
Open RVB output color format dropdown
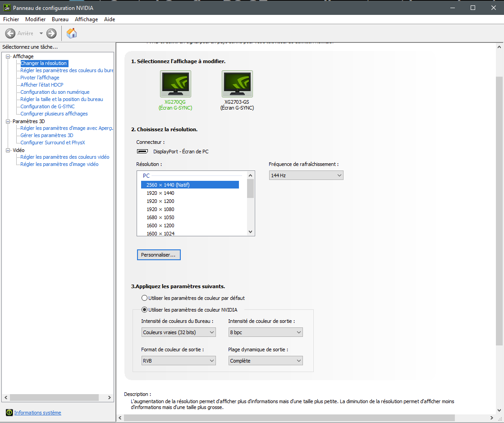[179, 361]
